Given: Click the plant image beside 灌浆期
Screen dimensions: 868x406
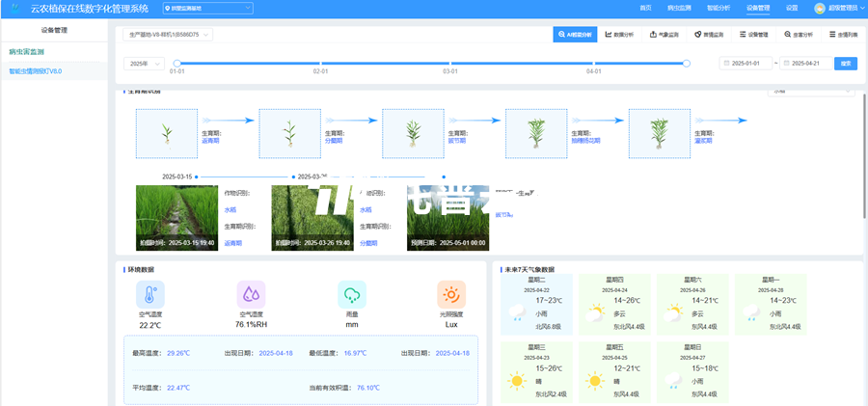Looking at the screenshot, I should pyautogui.click(x=660, y=133).
